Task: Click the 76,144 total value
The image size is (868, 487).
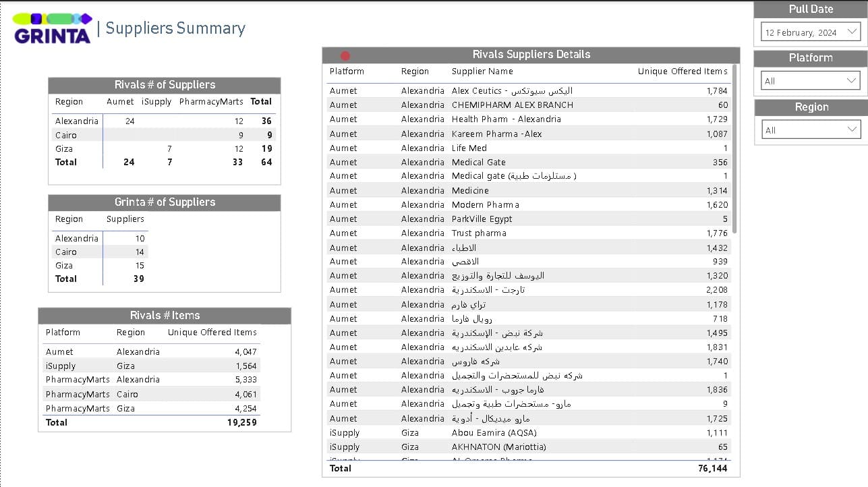Action: point(712,468)
